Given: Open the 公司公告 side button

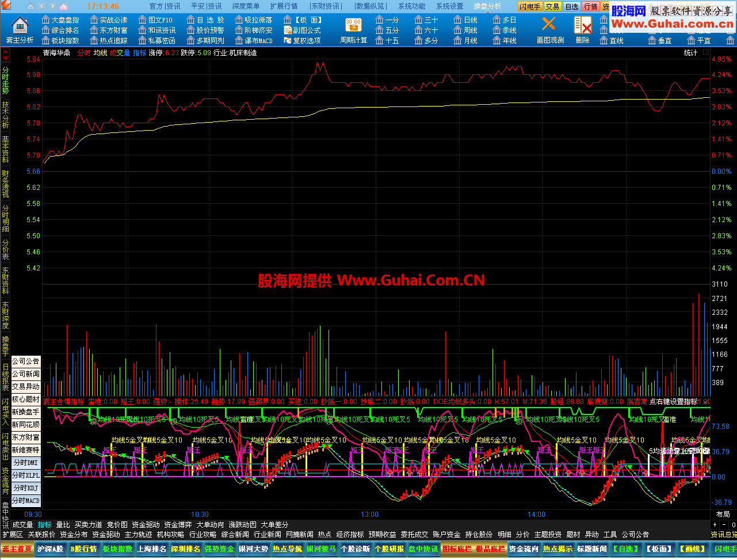Looking at the screenshot, I should 26,361.
